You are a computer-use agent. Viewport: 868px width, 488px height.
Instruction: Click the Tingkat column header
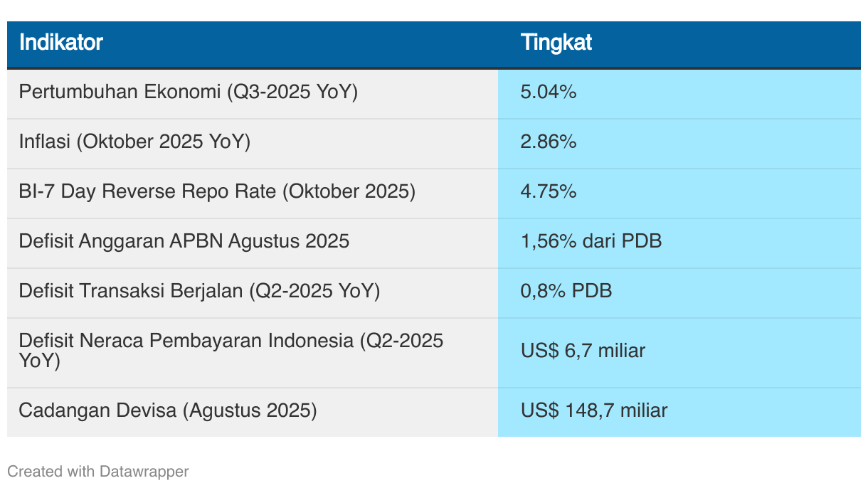556,42
